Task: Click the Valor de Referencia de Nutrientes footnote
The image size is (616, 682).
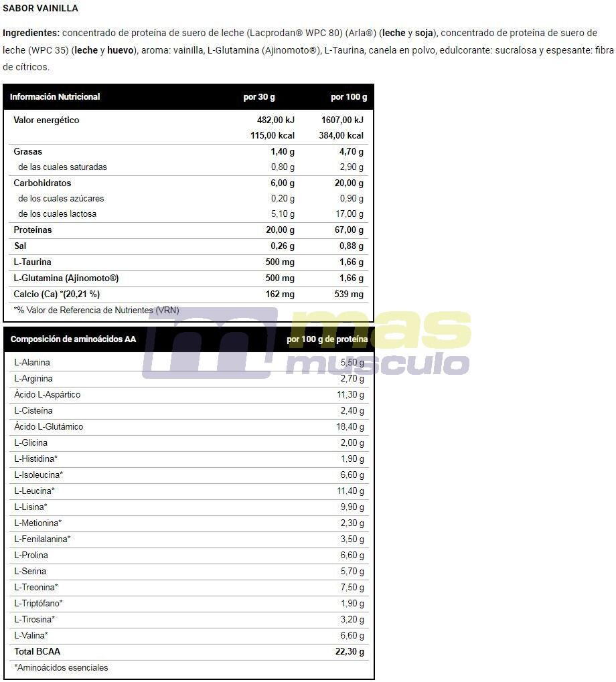Action: point(96,310)
